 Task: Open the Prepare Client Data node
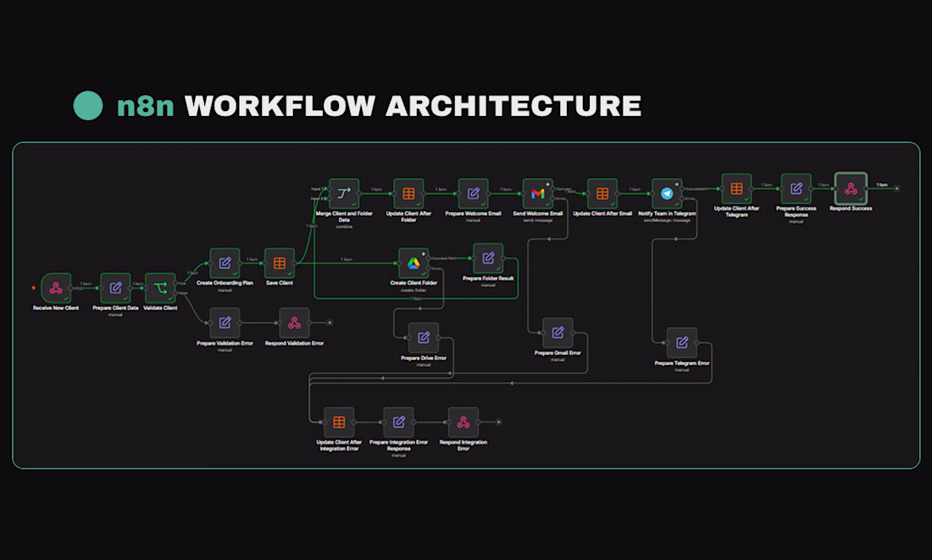(115, 288)
